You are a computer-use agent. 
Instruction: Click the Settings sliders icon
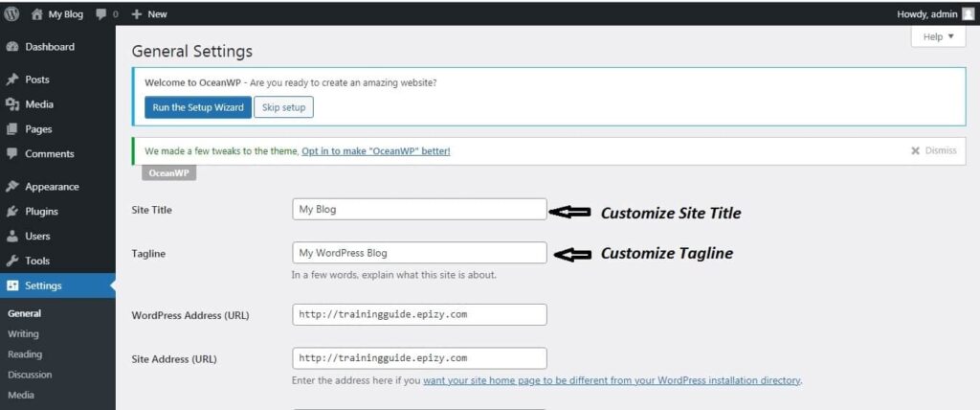coord(11,286)
